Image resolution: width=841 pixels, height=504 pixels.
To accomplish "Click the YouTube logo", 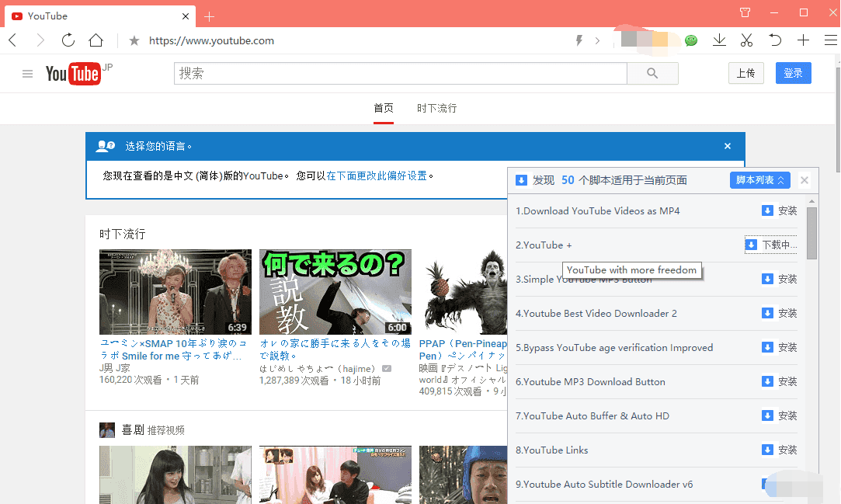I will click(74, 74).
